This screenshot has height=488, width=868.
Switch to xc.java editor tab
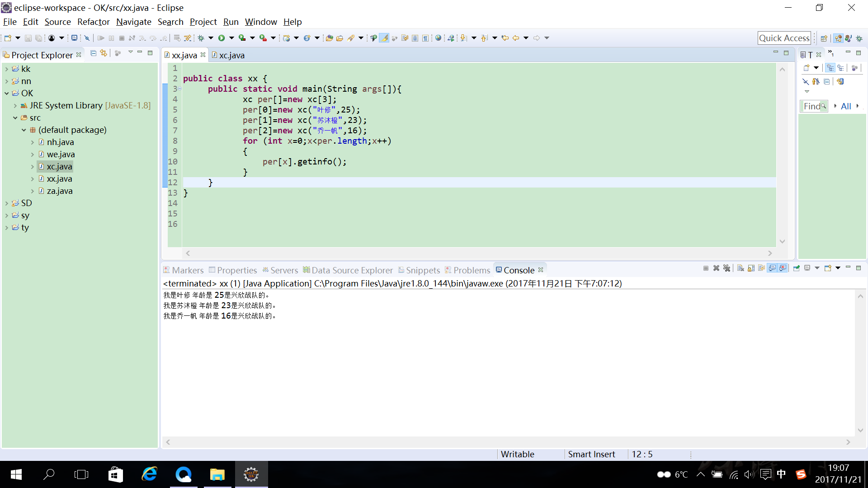point(228,55)
